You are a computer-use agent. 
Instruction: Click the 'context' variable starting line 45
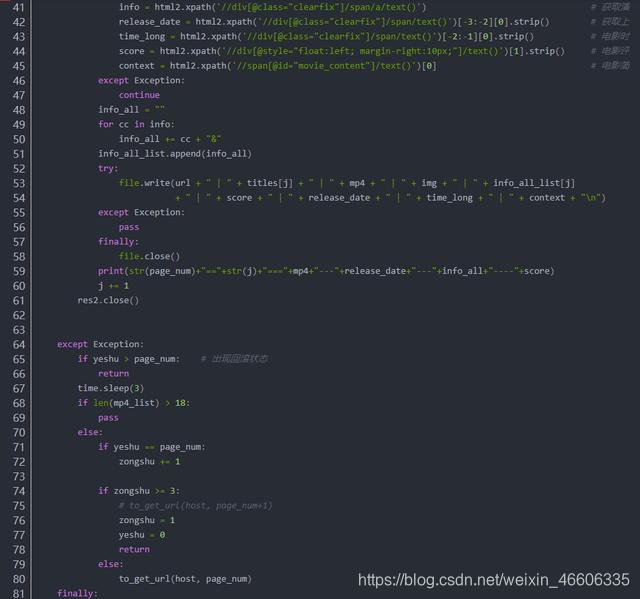pyautogui.click(x=137, y=66)
